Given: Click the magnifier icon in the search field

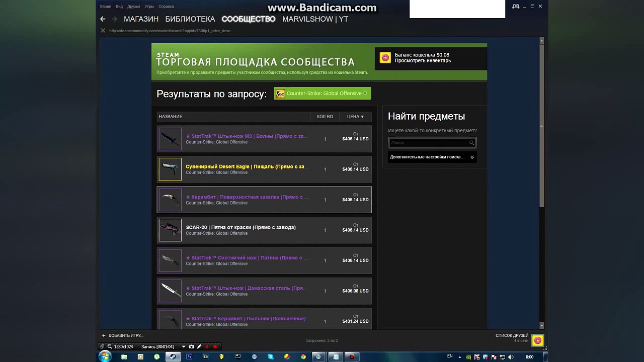Looking at the screenshot, I should click(471, 143).
